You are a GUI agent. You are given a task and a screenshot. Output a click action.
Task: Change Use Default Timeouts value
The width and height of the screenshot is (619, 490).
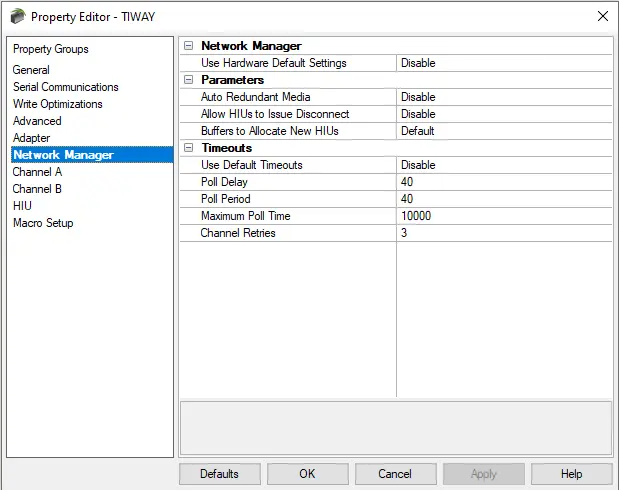pos(504,165)
